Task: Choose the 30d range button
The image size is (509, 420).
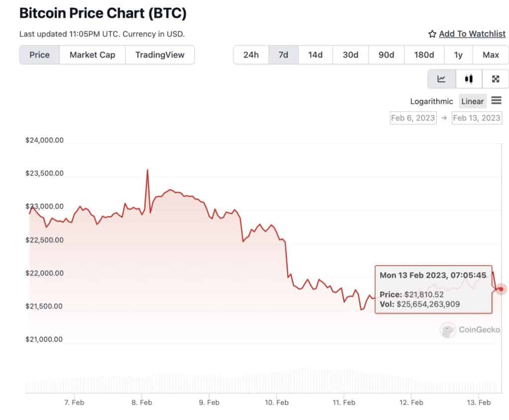Action: point(350,55)
